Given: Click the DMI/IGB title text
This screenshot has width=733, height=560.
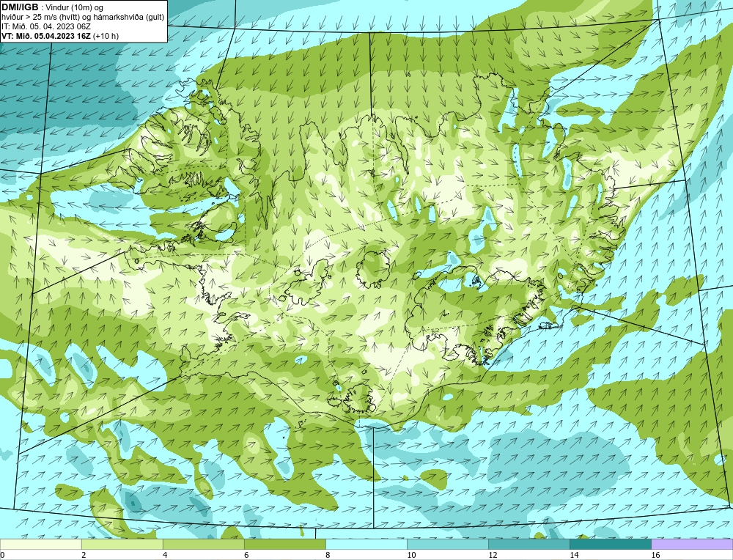Looking at the screenshot, I should click(x=20, y=7).
